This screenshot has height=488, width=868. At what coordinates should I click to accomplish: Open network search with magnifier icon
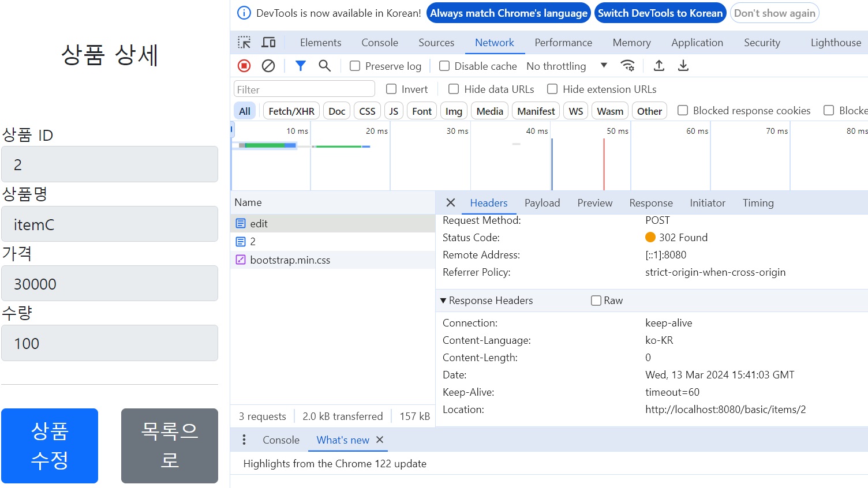click(325, 66)
